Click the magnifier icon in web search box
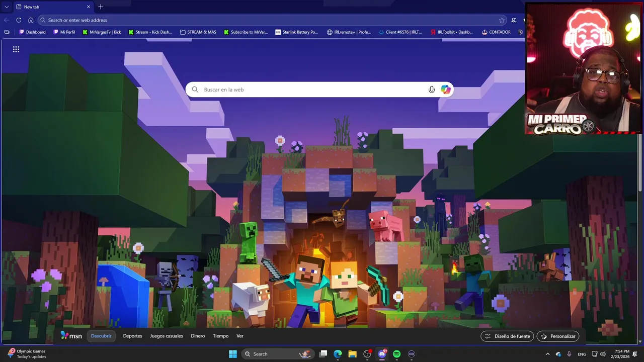The height and width of the screenshot is (362, 644). coord(195,89)
